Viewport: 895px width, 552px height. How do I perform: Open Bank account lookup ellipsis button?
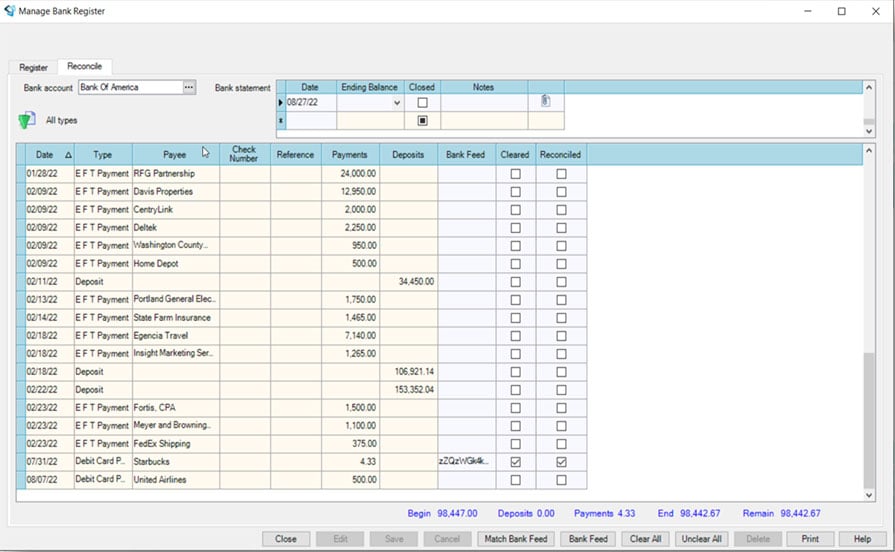click(189, 87)
